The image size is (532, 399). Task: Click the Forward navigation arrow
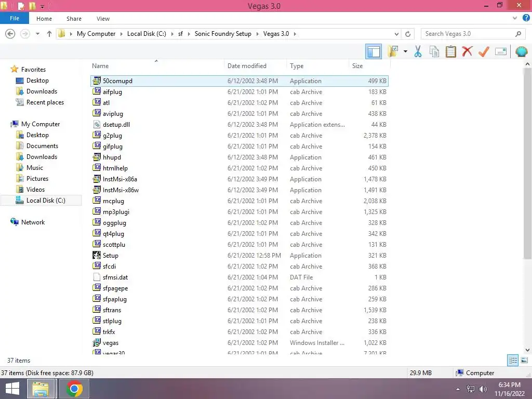pos(25,34)
